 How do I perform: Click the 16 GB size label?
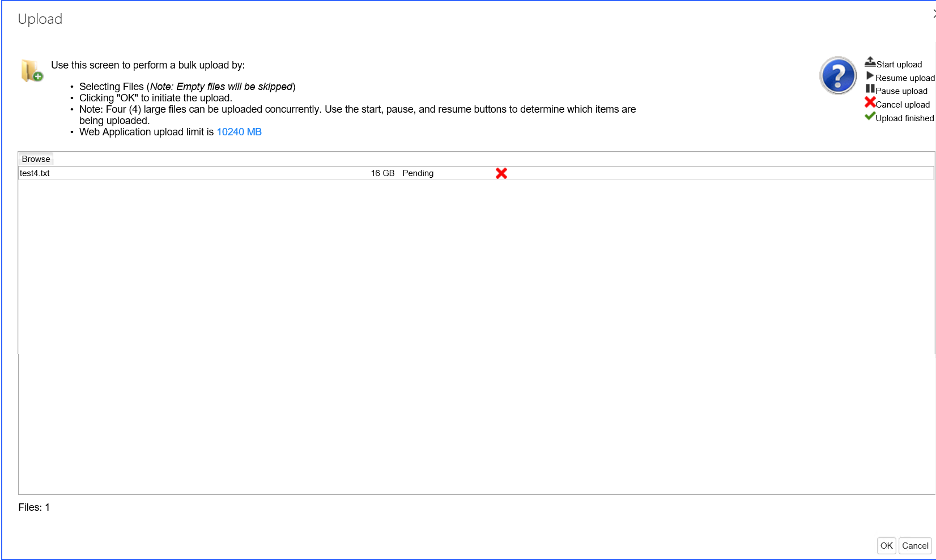[x=382, y=173]
